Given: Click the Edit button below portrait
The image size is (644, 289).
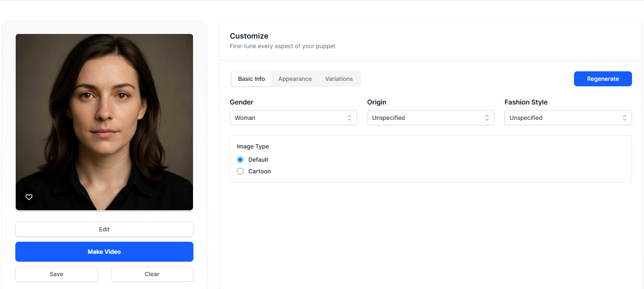Looking at the screenshot, I should click(x=104, y=229).
